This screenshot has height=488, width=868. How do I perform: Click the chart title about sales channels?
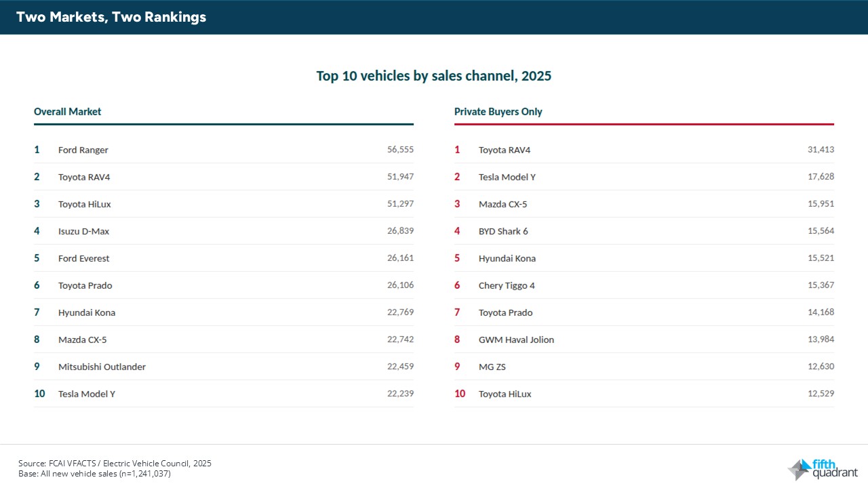click(433, 76)
